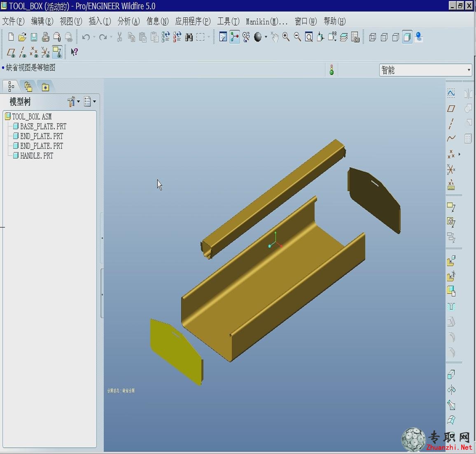
Task: Switch to Shading display mode
Action: tap(407, 37)
